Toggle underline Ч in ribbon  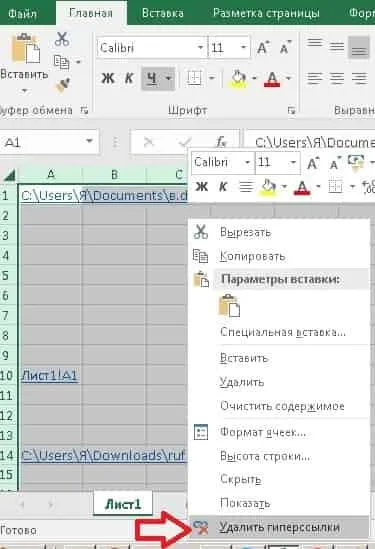pos(152,78)
